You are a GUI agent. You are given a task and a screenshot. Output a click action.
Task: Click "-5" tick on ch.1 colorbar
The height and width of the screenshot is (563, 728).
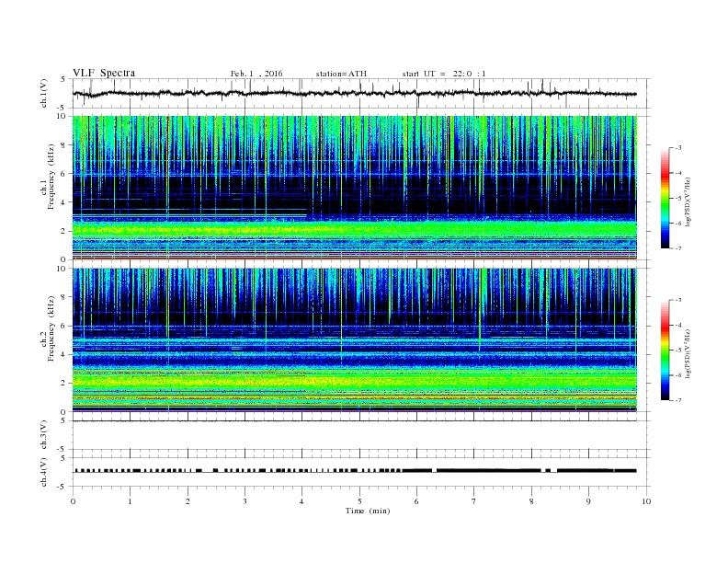(x=678, y=198)
